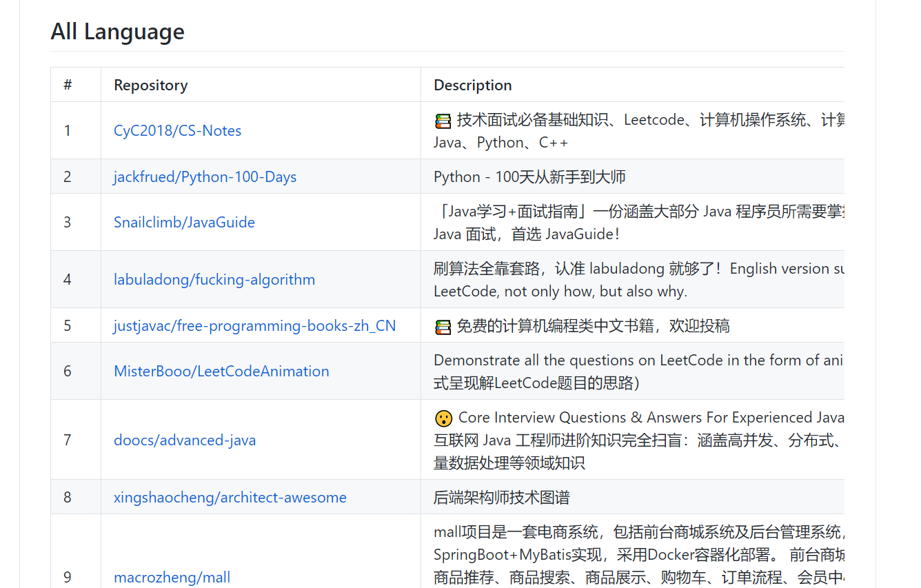Click text 'Java、Python、C++' in CS-Notes description

501,142
